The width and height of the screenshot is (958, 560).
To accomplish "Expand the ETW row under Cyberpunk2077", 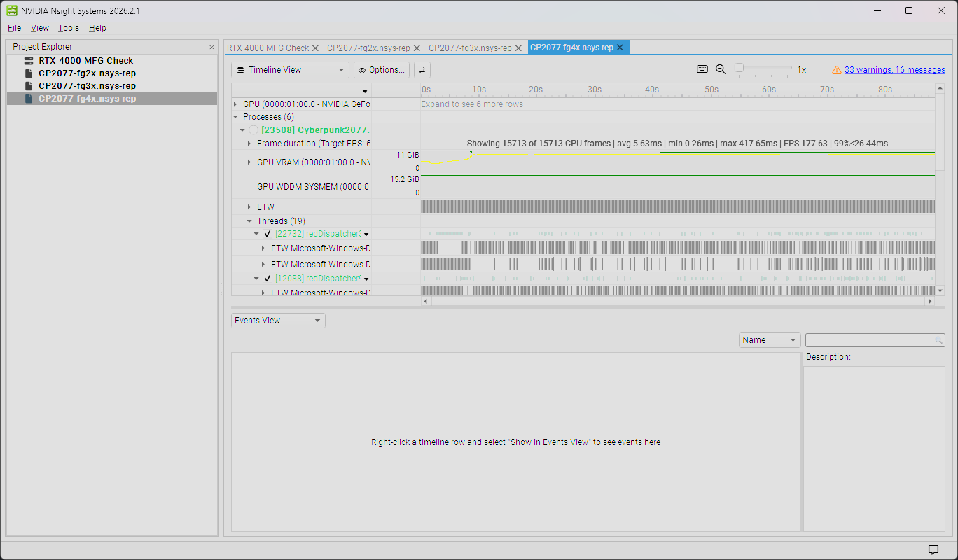I will click(x=249, y=207).
